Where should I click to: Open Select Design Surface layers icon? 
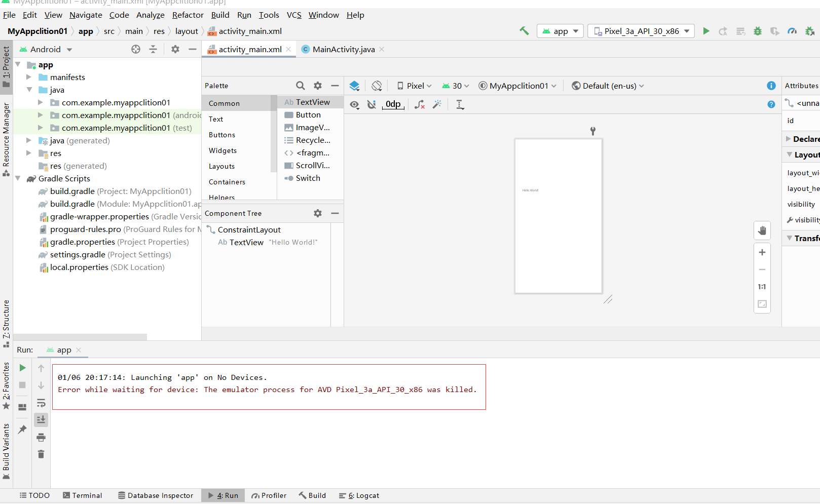(x=355, y=86)
